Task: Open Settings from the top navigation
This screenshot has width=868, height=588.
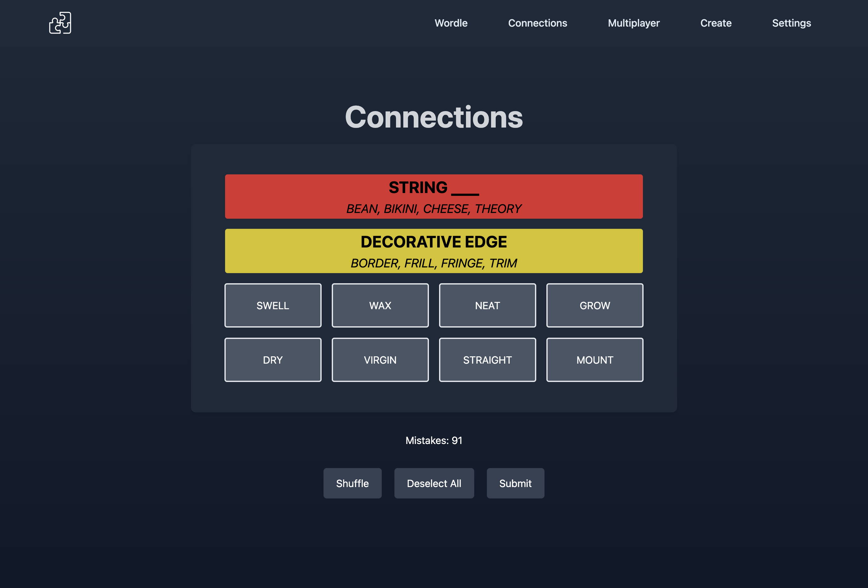Action: click(x=791, y=23)
